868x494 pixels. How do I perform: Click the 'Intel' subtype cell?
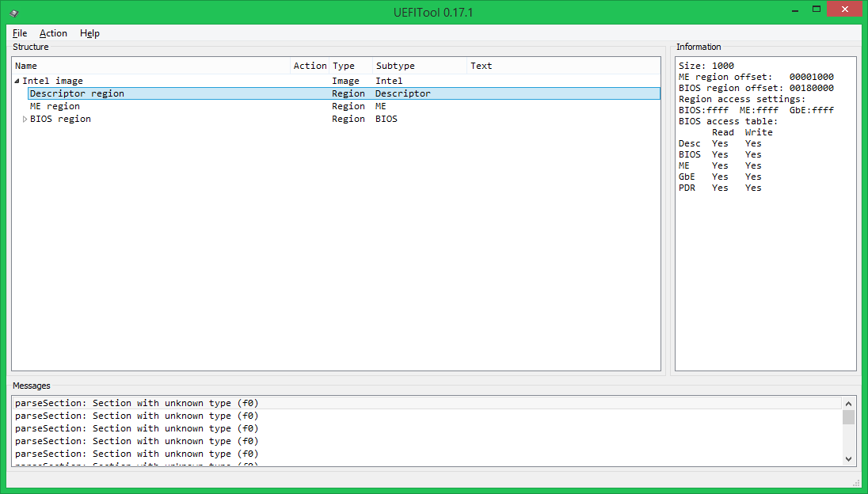[389, 81]
